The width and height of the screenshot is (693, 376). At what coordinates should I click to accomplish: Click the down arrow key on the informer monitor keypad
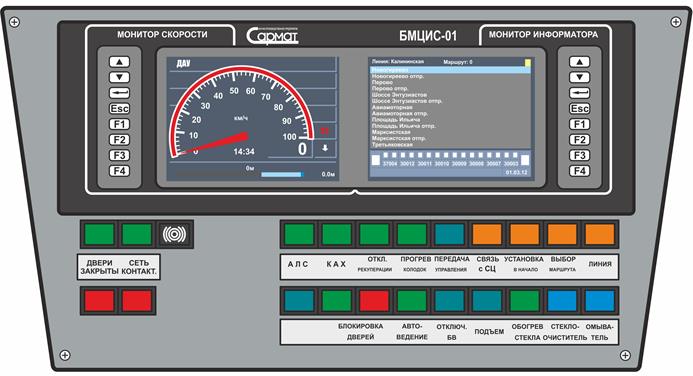tap(579, 77)
